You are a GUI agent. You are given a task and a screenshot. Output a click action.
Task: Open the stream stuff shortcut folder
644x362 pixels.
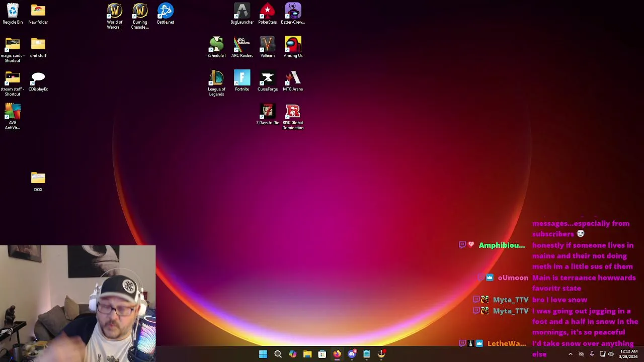pos(13,83)
